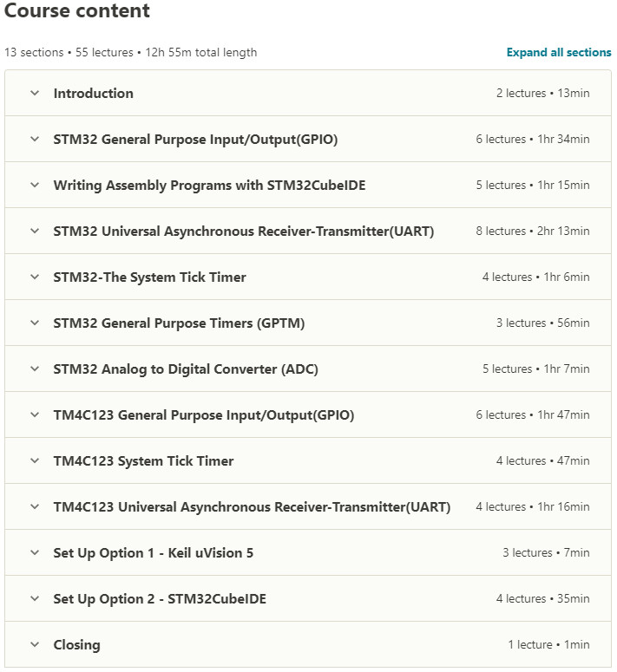The image size is (617, 672).
Task: Select STM32 Analog to Digital Converter (ADC) title
Action: tap(186, 369)
